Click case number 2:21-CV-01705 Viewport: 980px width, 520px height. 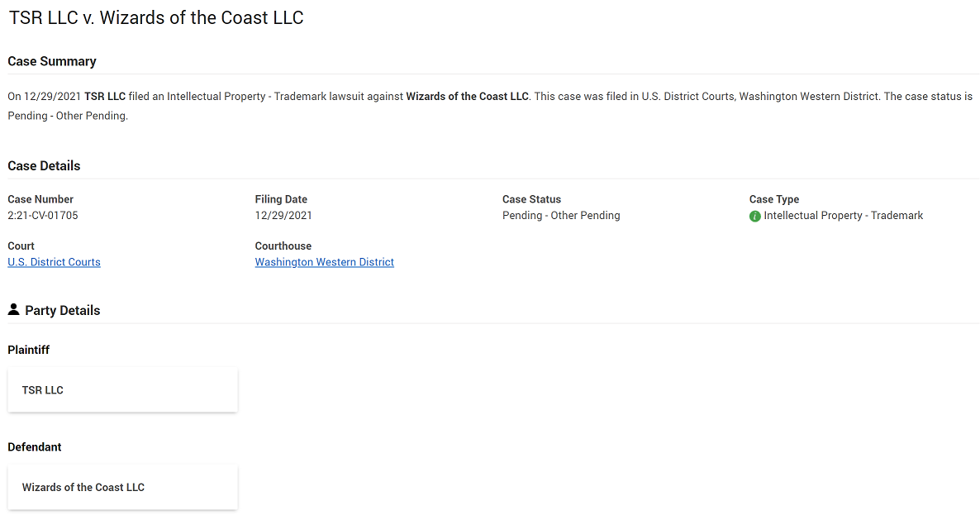(42, 215)
